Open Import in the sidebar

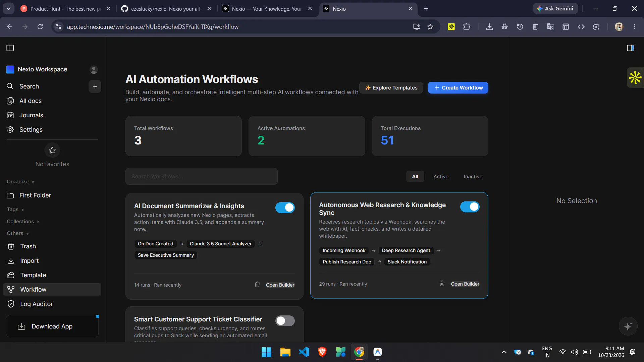(x=52, y=261)
